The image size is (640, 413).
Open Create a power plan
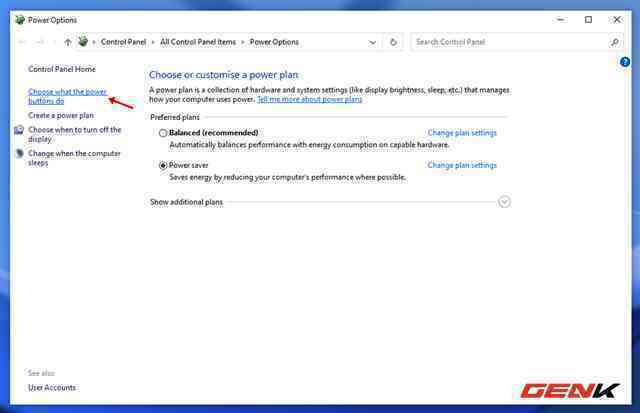(61, 115)
